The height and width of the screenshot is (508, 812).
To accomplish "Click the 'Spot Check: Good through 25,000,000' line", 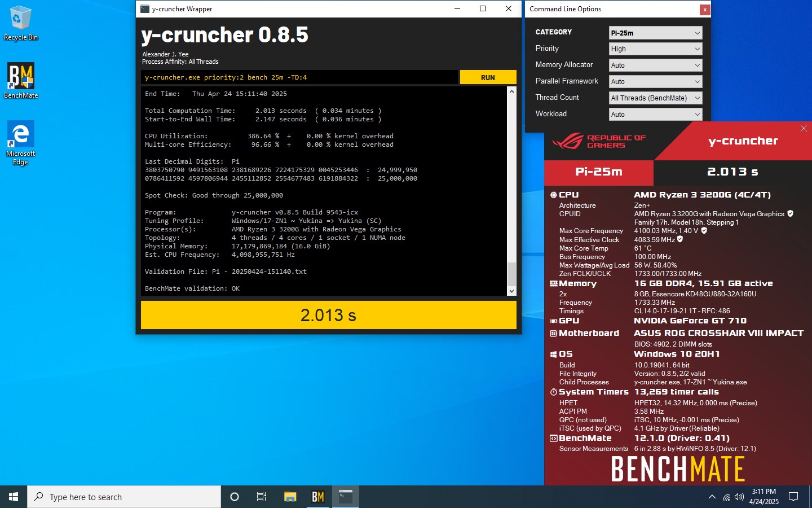I will [214, 195].
